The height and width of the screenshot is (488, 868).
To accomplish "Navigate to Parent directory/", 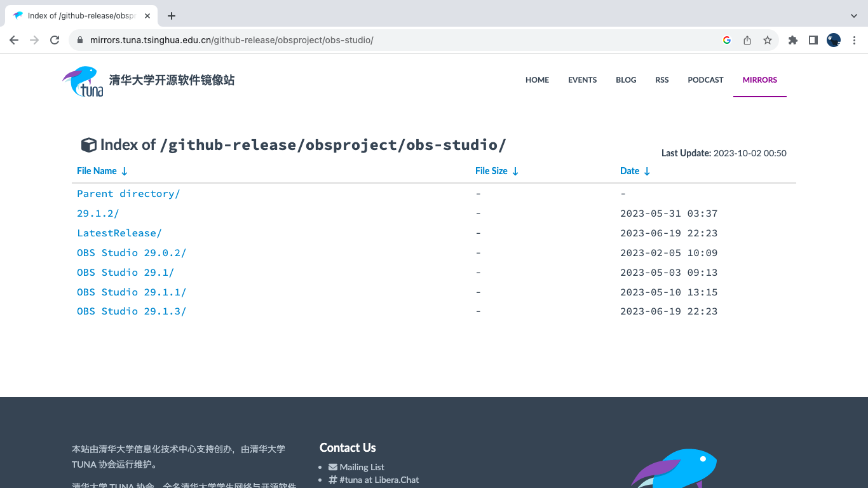I will [x=128, y=194].
